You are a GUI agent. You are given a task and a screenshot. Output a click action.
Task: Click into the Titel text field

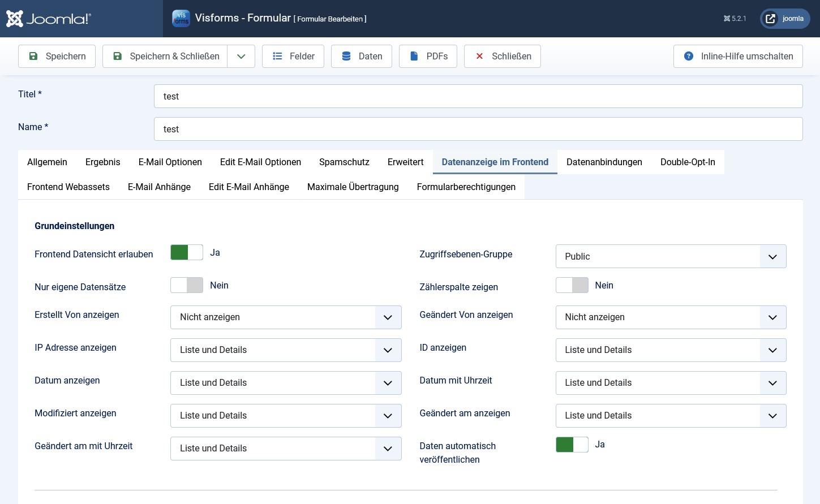(478, 96)
